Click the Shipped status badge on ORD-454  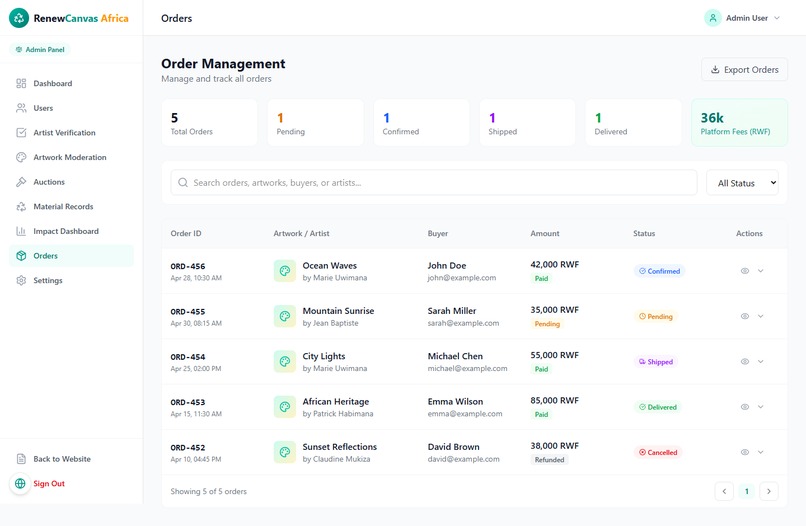[x=656, y=362]
